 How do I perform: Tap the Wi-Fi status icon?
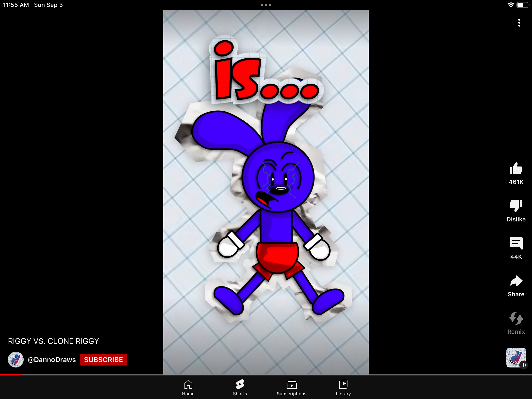511,5
